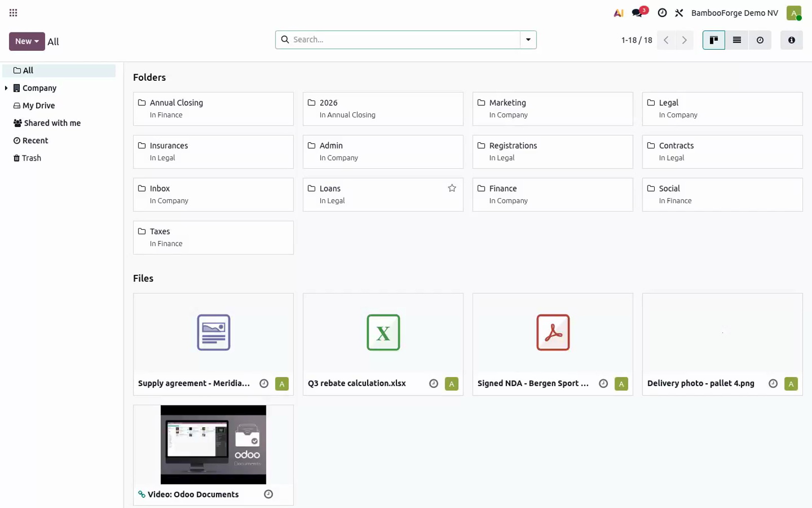Preview the Q3 rebate calculation.xlsx spreadsheet icon
Screen dimensions: 812x508
point(383,333)
